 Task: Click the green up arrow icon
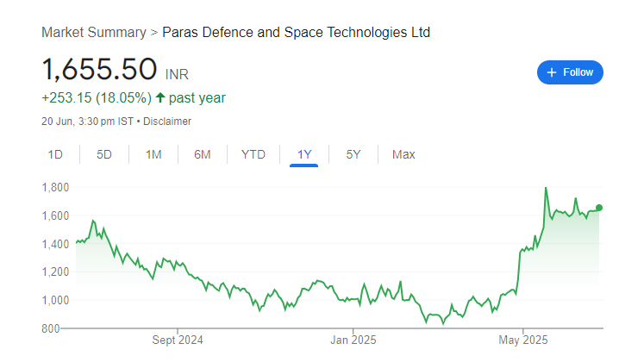click(x=160, y=97)
